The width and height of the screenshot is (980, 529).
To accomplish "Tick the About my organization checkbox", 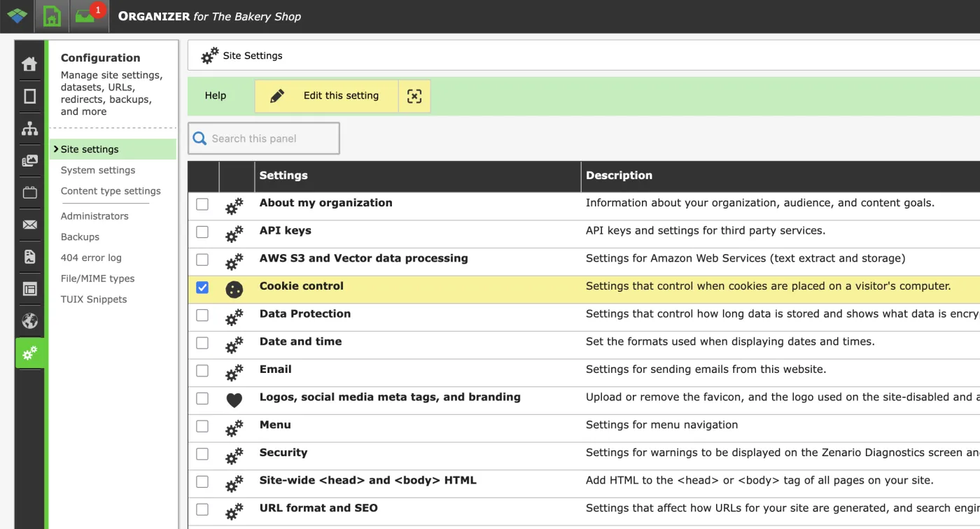I will [x=202, y=204].
